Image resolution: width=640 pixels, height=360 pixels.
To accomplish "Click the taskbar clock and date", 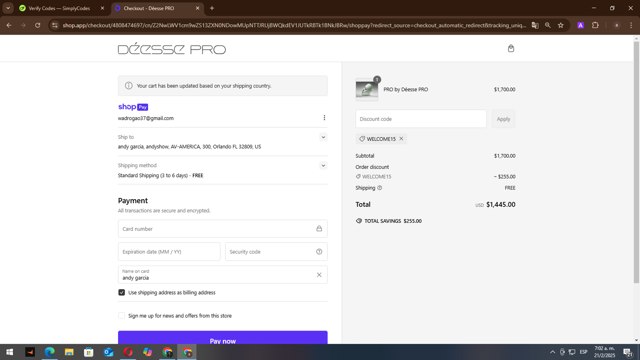I will (604, 352).
